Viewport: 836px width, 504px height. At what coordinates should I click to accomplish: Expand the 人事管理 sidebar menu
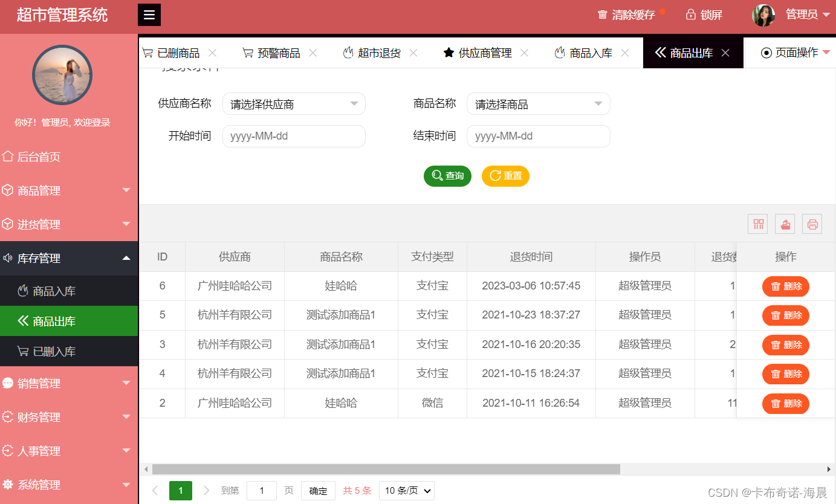point(69,451)
